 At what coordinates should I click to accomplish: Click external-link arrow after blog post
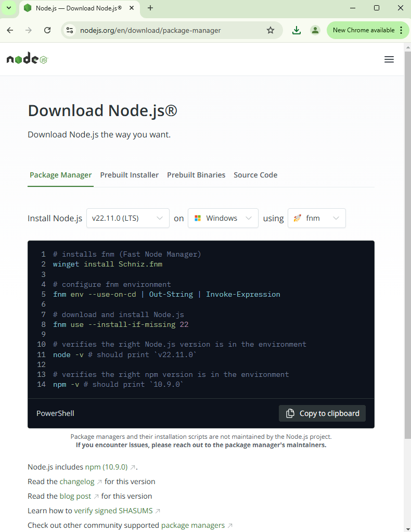(x=96, y=497)
